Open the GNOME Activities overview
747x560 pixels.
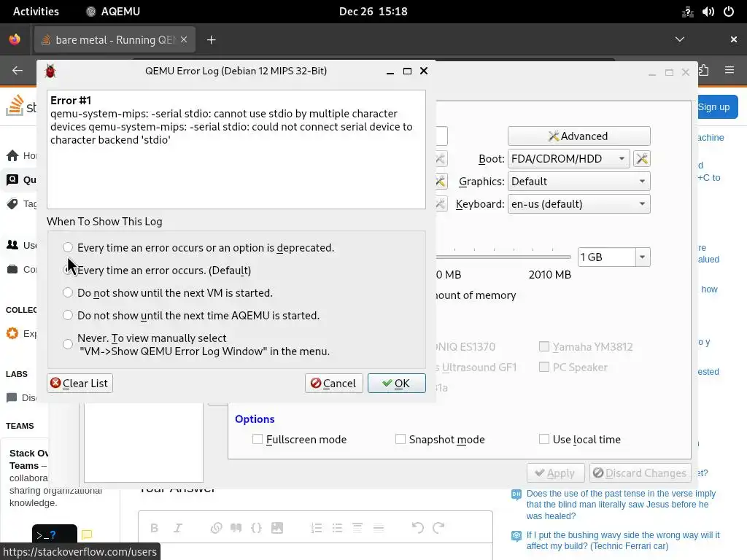[x=36, y=12]
